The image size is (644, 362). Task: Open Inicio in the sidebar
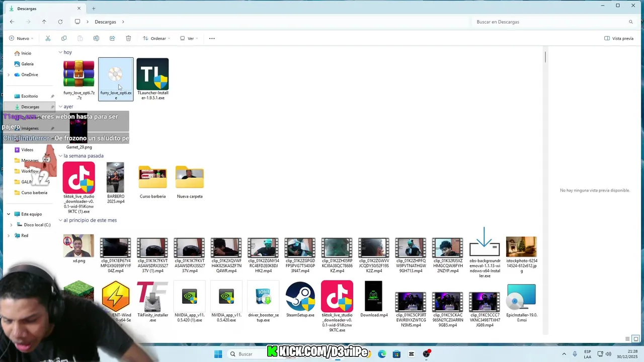tap(23, 53)
